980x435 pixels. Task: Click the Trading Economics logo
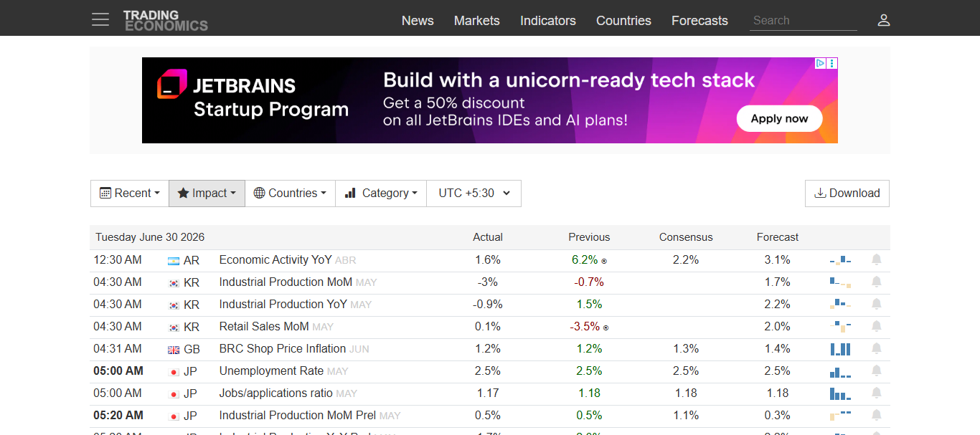[166, 20]
